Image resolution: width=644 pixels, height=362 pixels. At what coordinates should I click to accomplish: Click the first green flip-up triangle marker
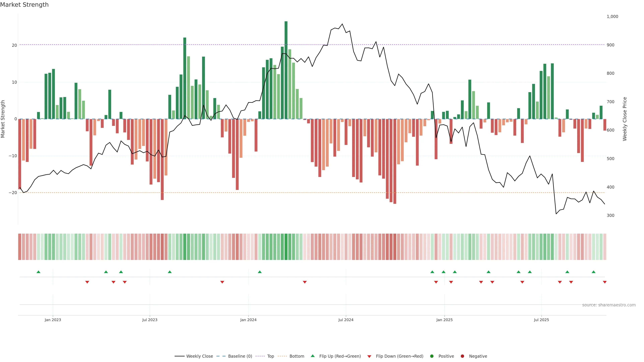39,272
